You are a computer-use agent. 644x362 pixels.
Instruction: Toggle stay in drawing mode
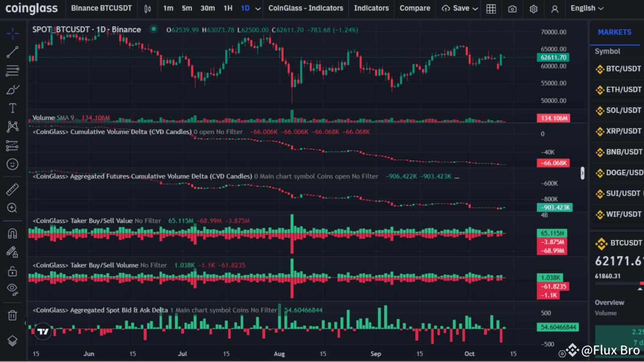click(13, 252)
